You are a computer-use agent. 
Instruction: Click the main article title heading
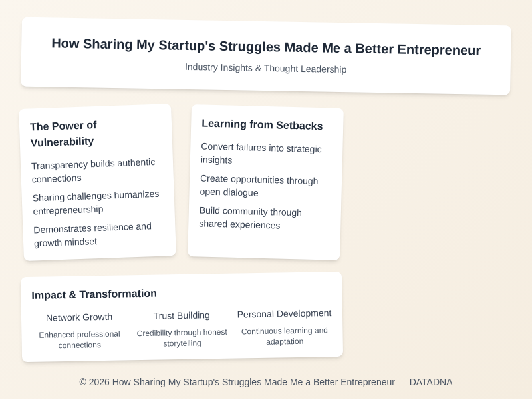coord(266,47)
